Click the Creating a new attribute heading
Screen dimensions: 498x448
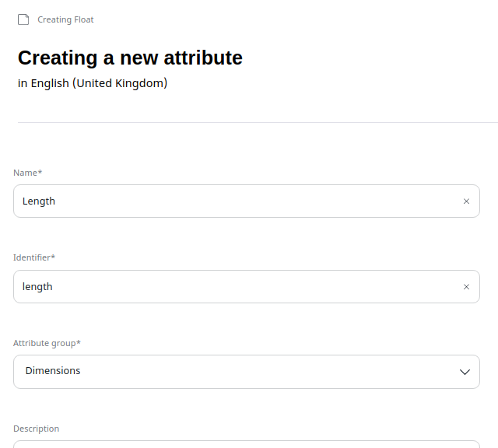click(130, 58)
